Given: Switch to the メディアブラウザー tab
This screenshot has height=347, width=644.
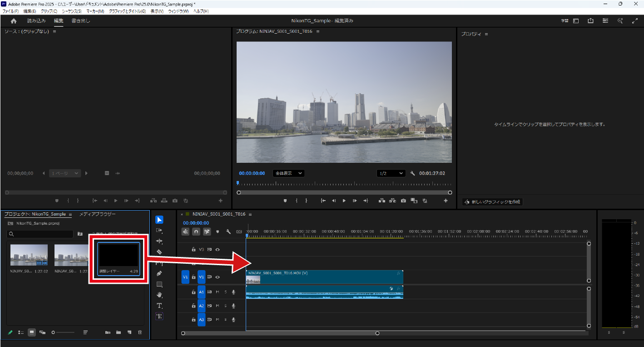Looking at the screenshot, I should (x=98, y=214).
